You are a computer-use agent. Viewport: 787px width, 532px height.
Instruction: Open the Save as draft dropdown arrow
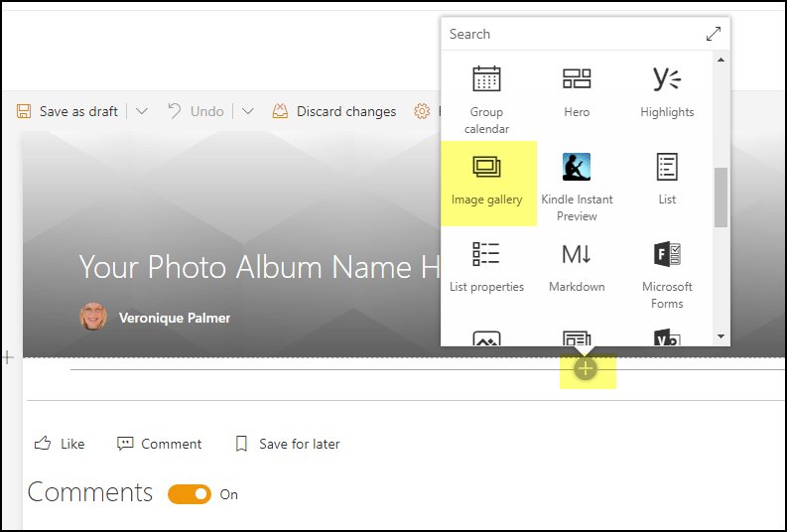142,111
